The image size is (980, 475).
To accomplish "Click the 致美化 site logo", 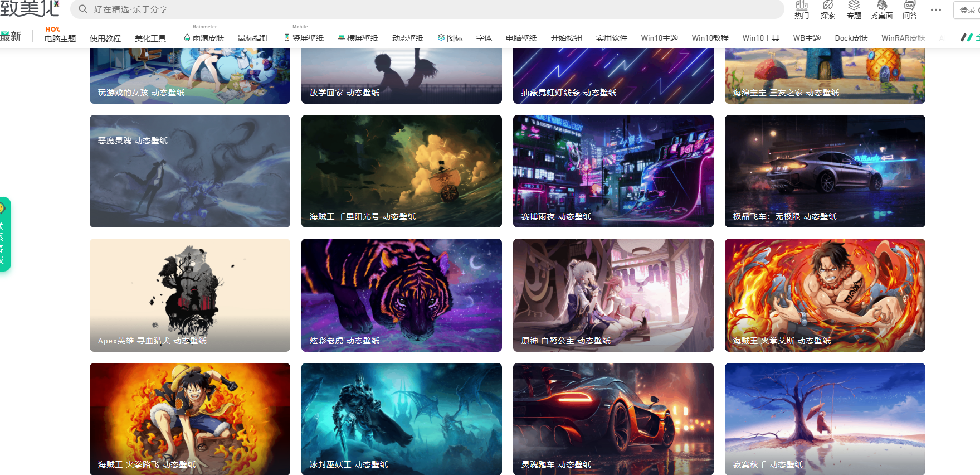I will point(30,8).
